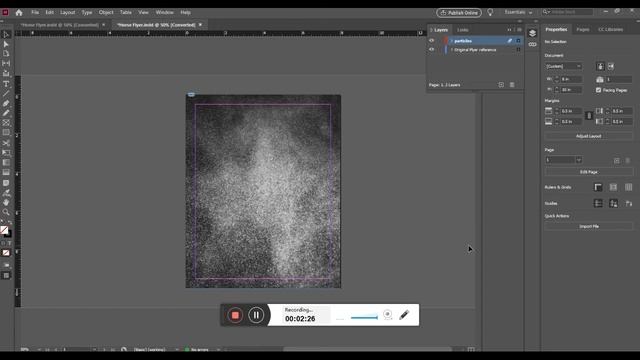This screenshot has width=640, height=360.
Task: Select the Direct Selection tool
Action: tap(6, 44)
